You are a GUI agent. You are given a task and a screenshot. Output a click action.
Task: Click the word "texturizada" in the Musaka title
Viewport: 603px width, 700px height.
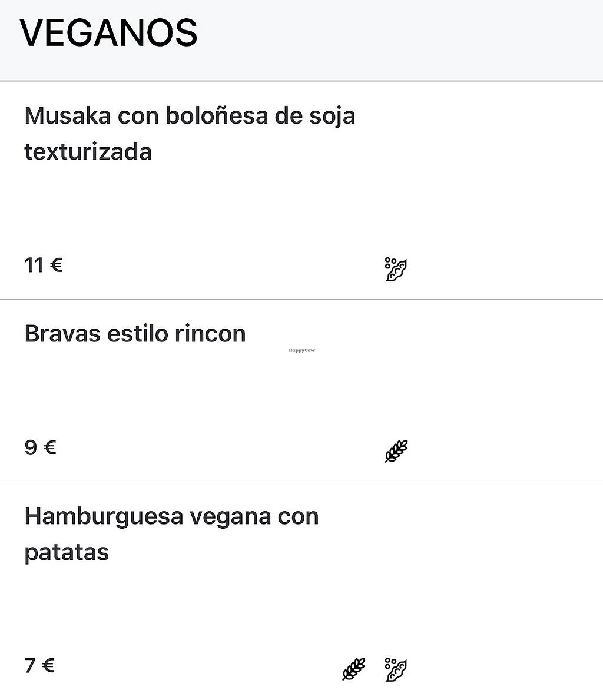pyautogui.click(x=88, y=152)
